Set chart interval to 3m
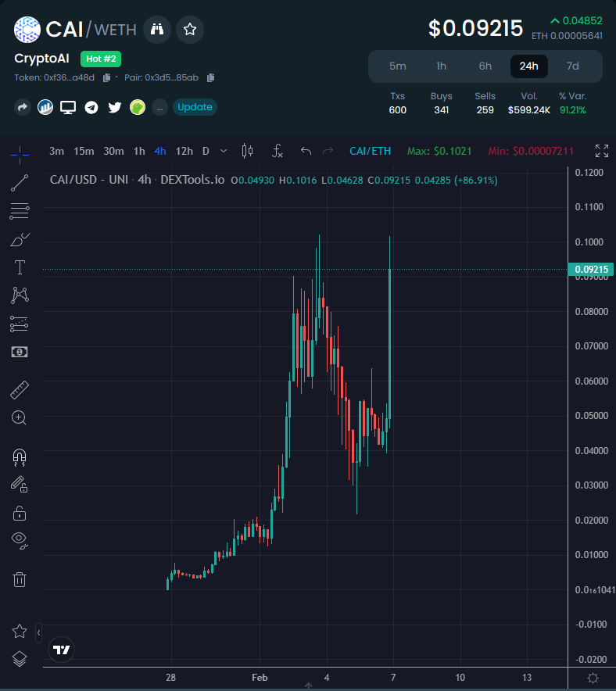616x691 pixels. 56,151
